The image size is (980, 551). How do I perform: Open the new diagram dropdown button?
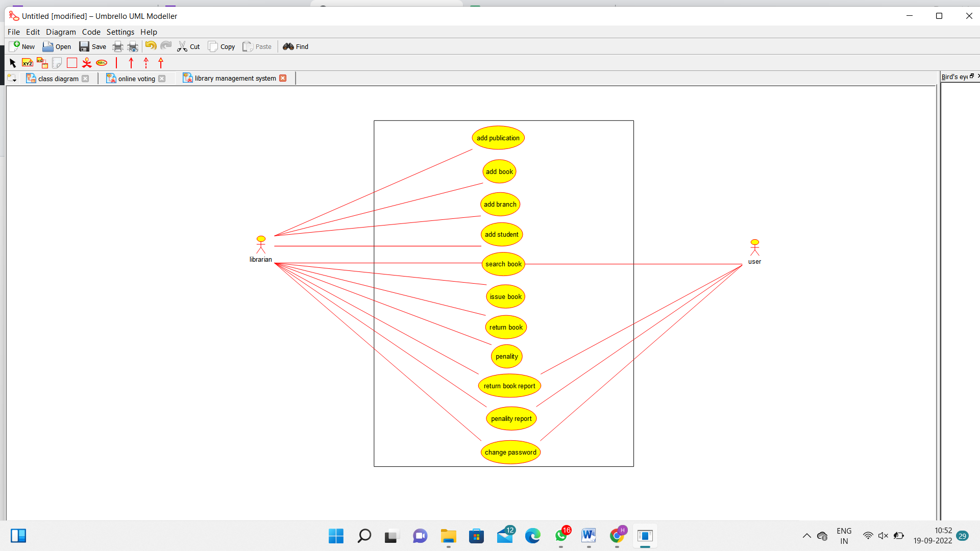[12, 79]
